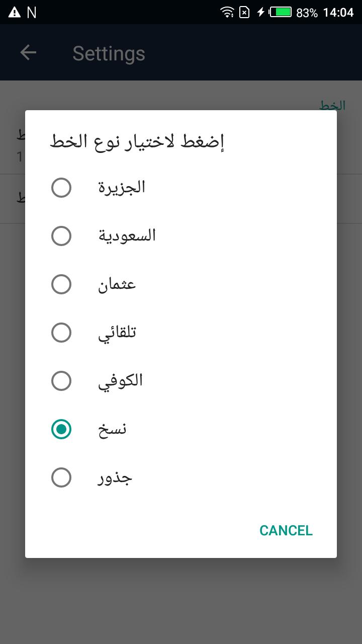Select the السعودية font radio button

coord(61,236)
